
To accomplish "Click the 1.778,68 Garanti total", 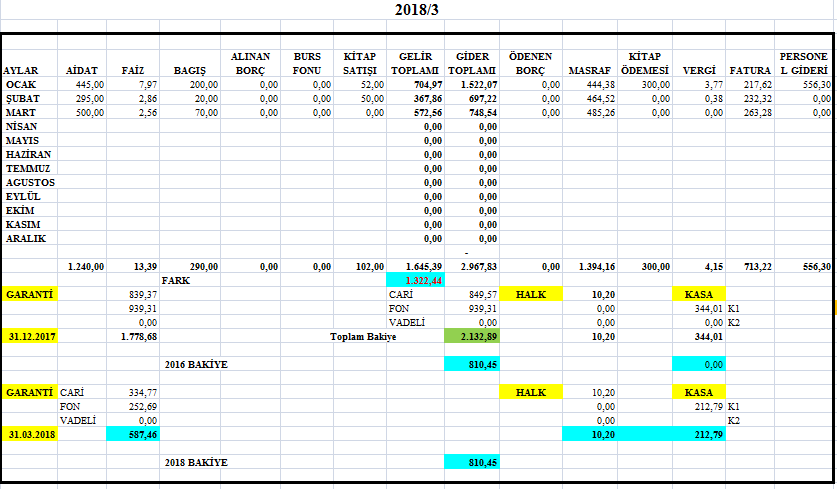I will (139, 336).
